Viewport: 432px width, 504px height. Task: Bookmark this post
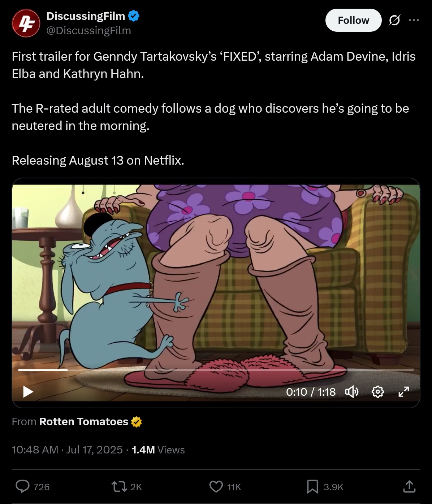click(x=312, y=487)
